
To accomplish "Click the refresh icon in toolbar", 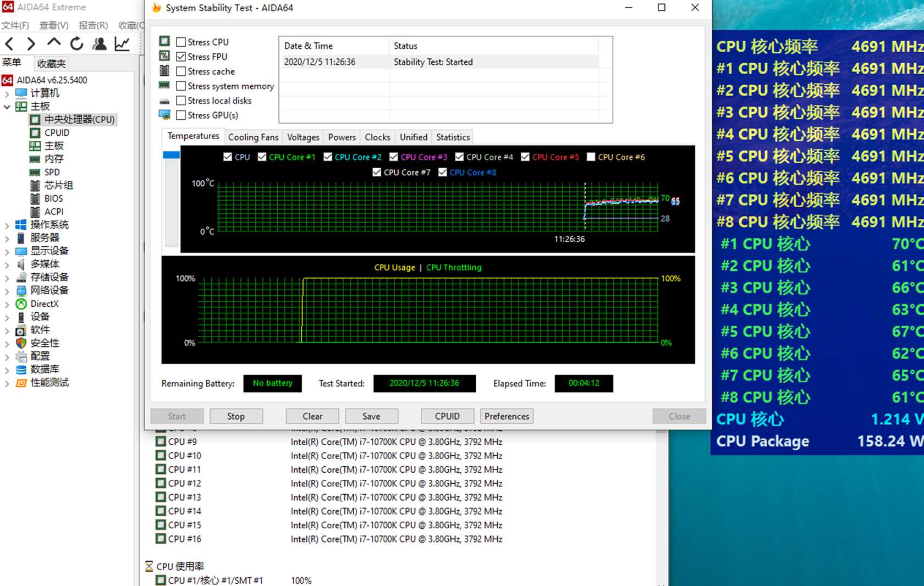I will pos(76,44).
